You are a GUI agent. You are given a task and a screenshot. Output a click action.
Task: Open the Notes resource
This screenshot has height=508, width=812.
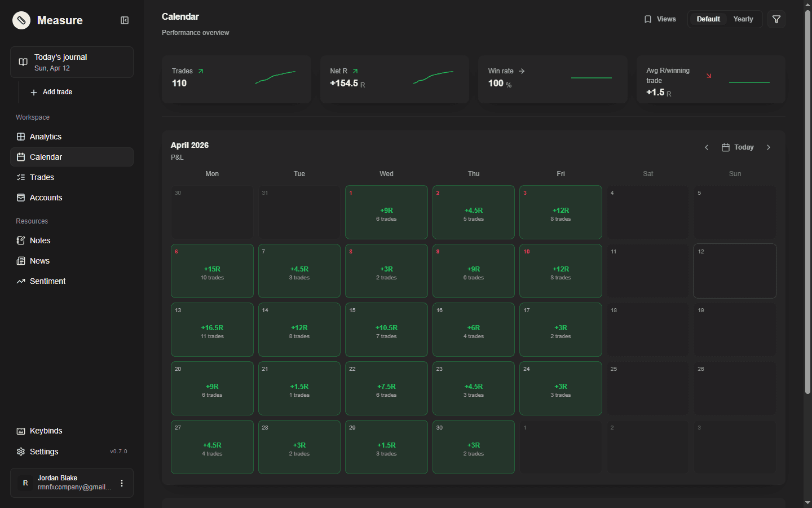[39, 240]
